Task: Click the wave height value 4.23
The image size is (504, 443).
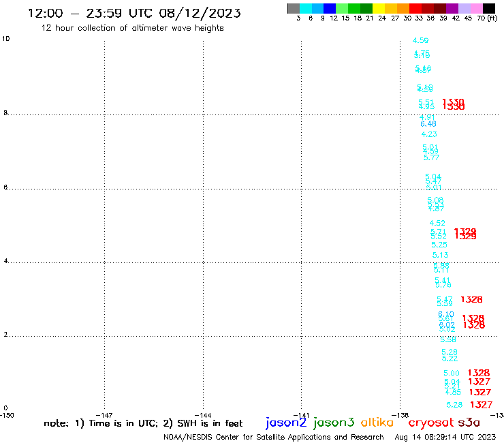Action: [x=429, y=134]
